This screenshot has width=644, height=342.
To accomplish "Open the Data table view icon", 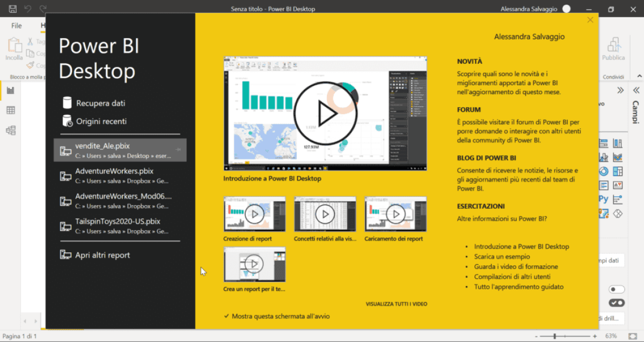I will click(x=10, y=110).
